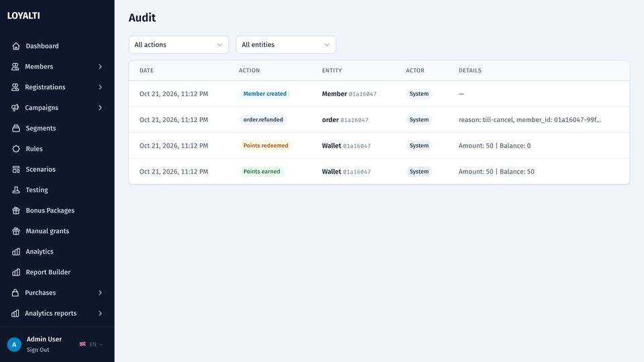Viewport: 644px width, 362px height.
Task: Expand the Analytics reports submenu chevron
Action: tap(100, 313)
